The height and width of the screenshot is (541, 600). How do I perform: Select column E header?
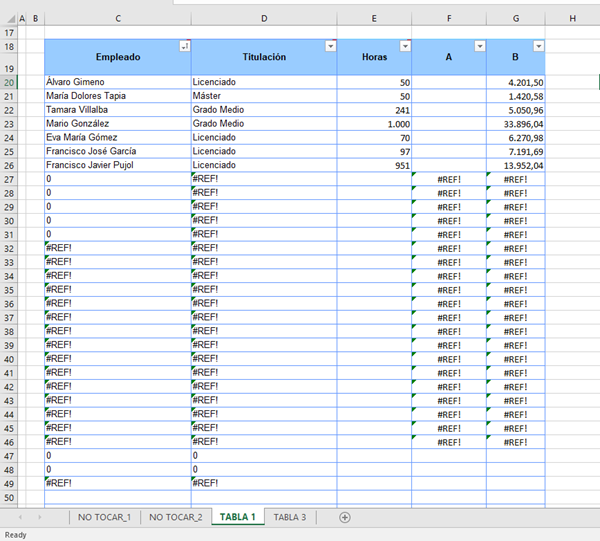click(x=374, y=18)
